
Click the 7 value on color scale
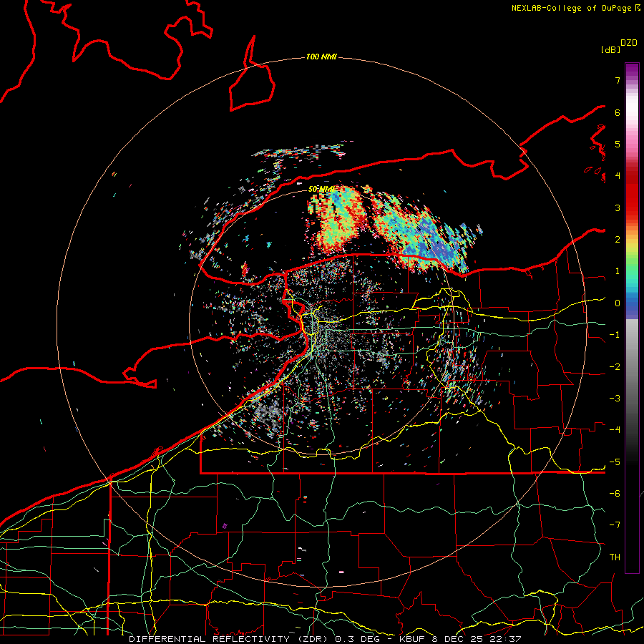pyautogui.click(x=618, y=80)
